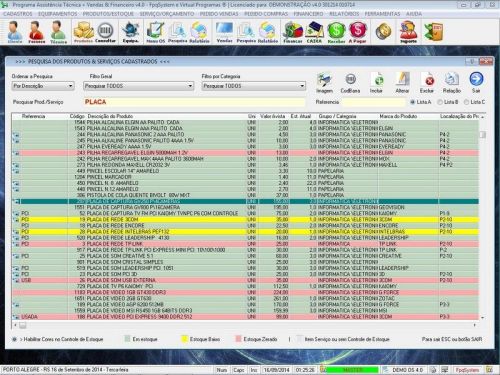This screenshot has width=500, height=375.
Task: Open the Produtos boxes icon
Action: [x=83, y=32]
